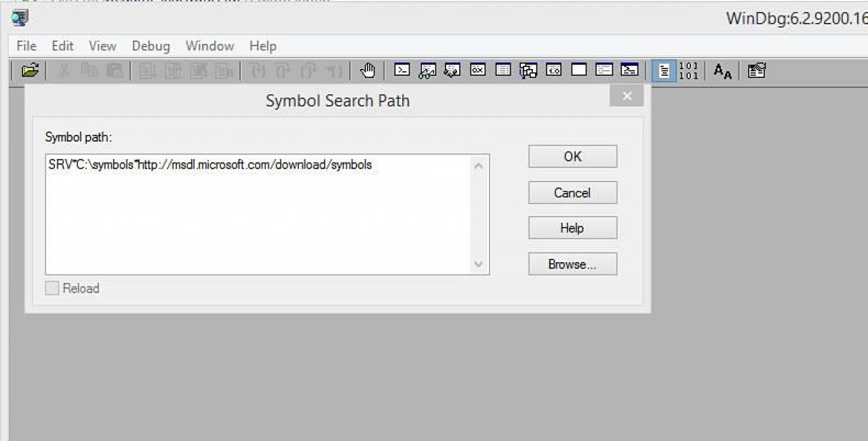Click the SRV*C:\symbols path text
The image size is (868, 441).
[x=210, y=165]
